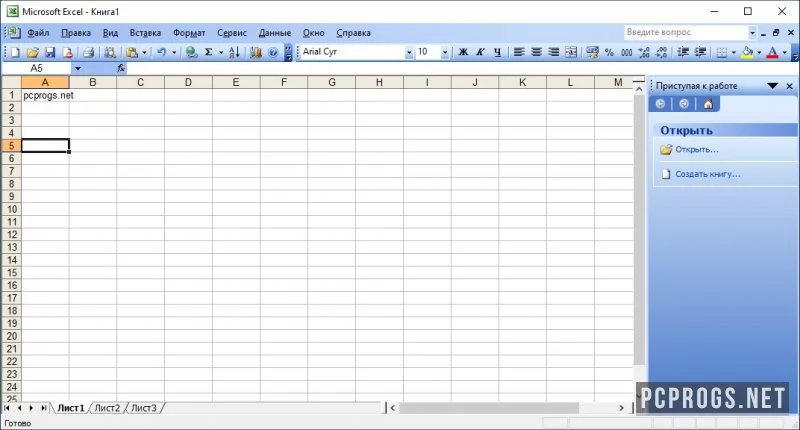This screenshot has height=430, width=800.
Task: Jump to the last sheet tab arrow
Action: [44, 408]
